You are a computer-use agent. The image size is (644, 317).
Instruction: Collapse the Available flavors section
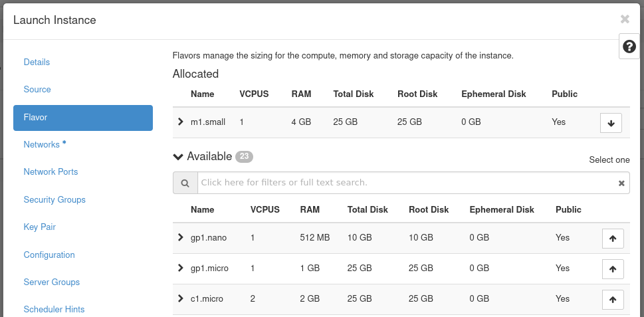pos(177,157)
